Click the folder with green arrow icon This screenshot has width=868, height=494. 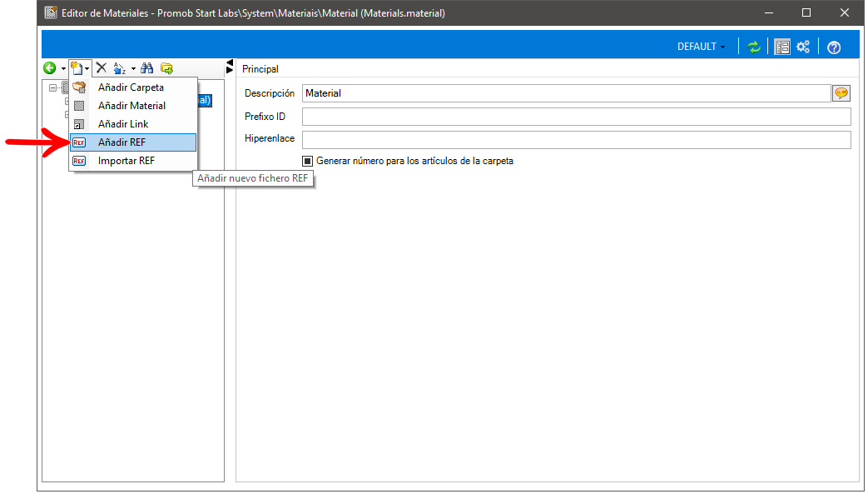tap(166, 68)
